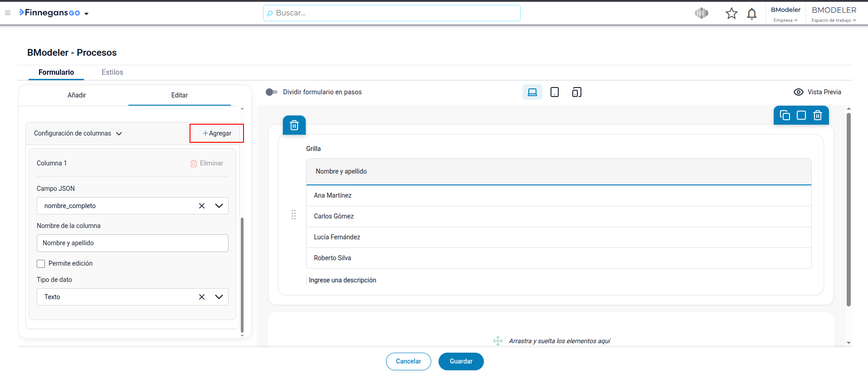The width and height of the screenshot is (868, 388).
Task: Click the Guardar button
Action: click(x=461, y=361)
